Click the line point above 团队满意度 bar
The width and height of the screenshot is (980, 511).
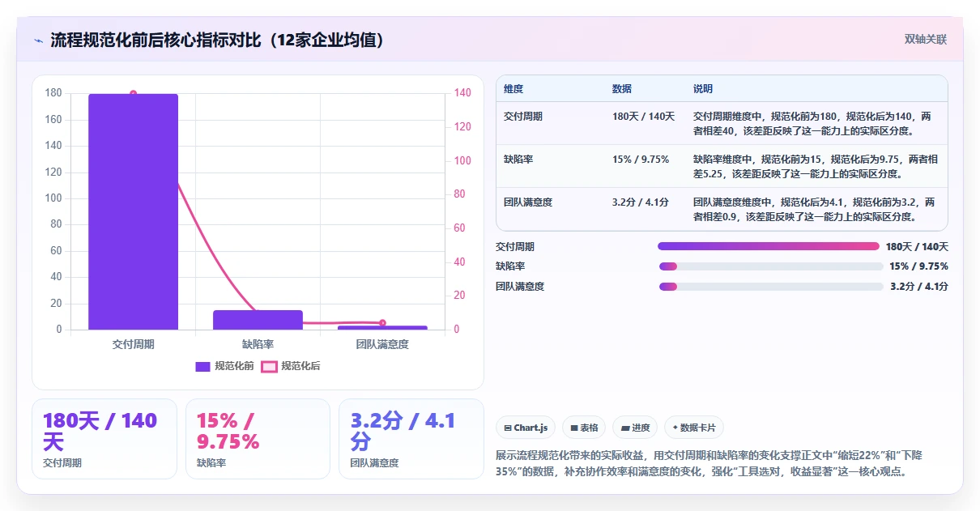click(x=382, y=323)
